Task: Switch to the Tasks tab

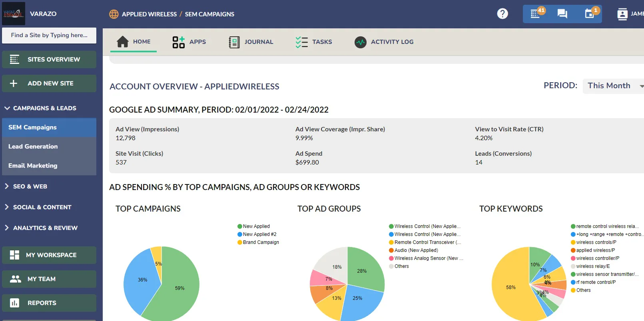Action: click(x=314, y=42)
